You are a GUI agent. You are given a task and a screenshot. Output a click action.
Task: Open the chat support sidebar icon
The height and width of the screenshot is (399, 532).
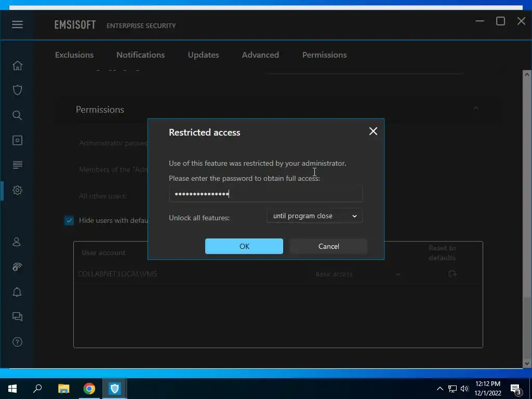17,316
